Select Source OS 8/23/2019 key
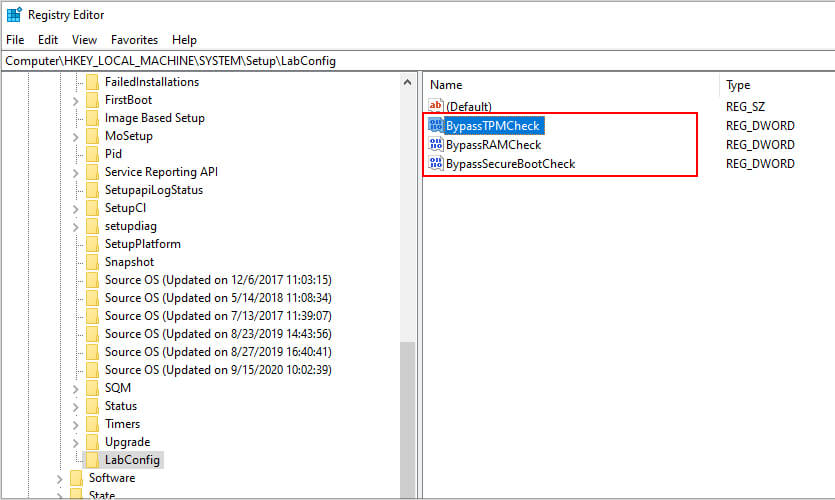Image resolution: width=835 pixels, height=500 pixels. [218, 334]
